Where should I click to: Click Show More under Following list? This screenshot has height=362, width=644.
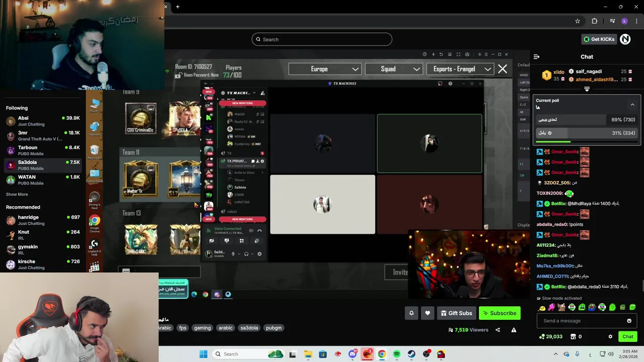click(x=17, y=194)
